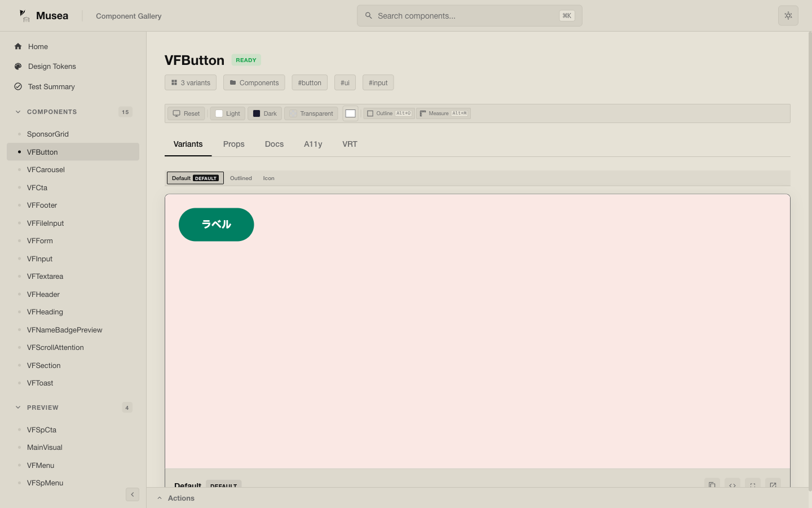This screenshot has height=508, width=812.
Task: Click the view source code icon
Action: coord(732,485)
